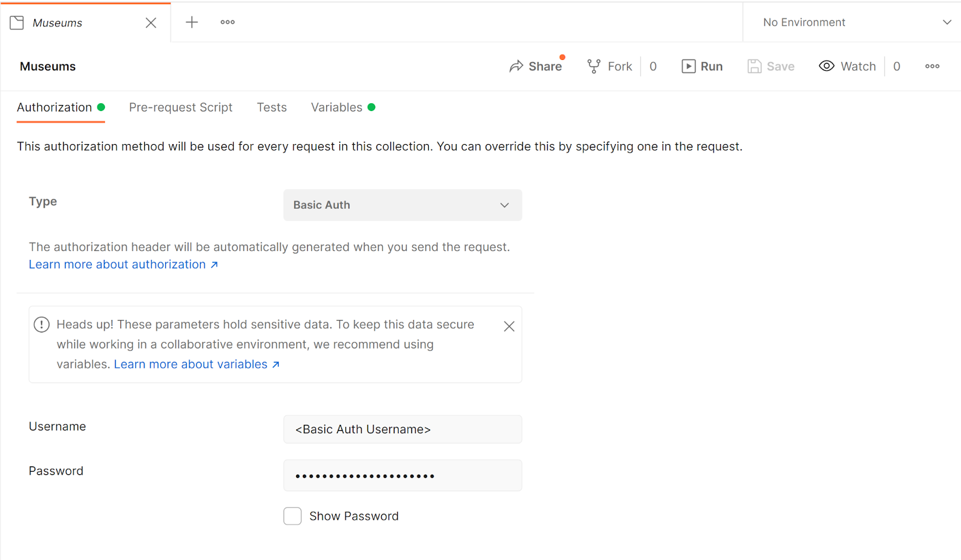Image resolution: width=961 pixels, height=560 pixels.
Task: Click the Basic Auth Username field
Action: click(x=402, y=429)
